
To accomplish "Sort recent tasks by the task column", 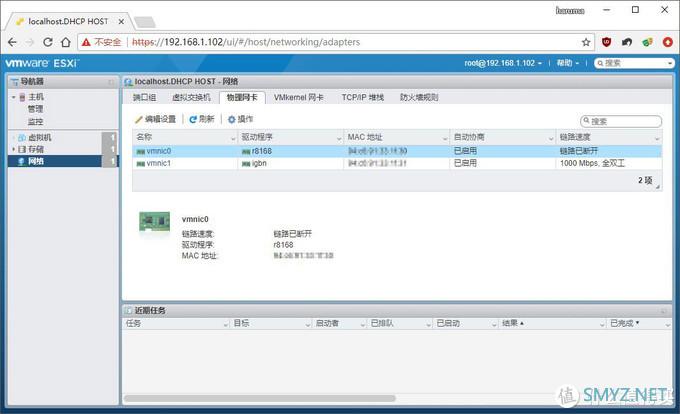I will pyautogui.click(x=133, y=323).
